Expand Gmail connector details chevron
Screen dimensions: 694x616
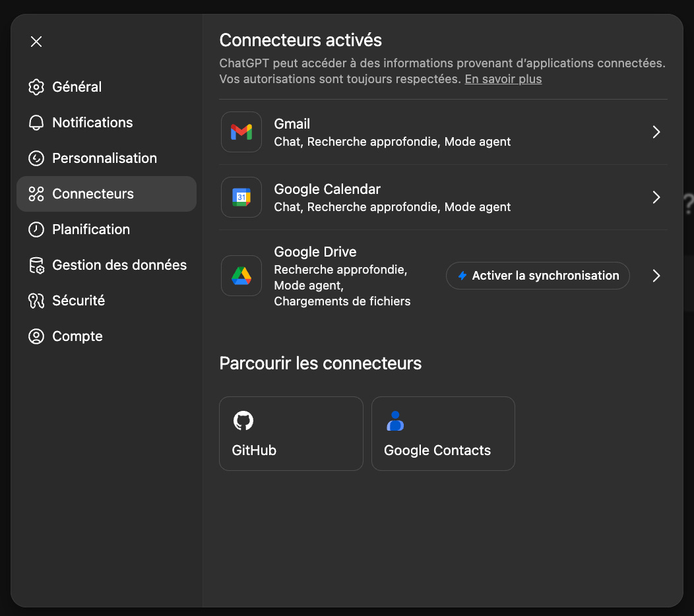pos(656,132)
